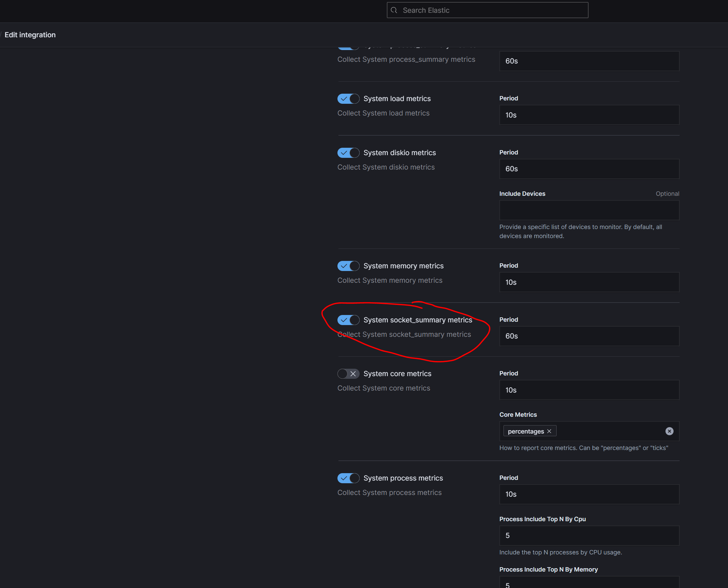Edit socket_summary Period 60s field
The width and height of the screenshot is (728, 588).
[589, 336]
